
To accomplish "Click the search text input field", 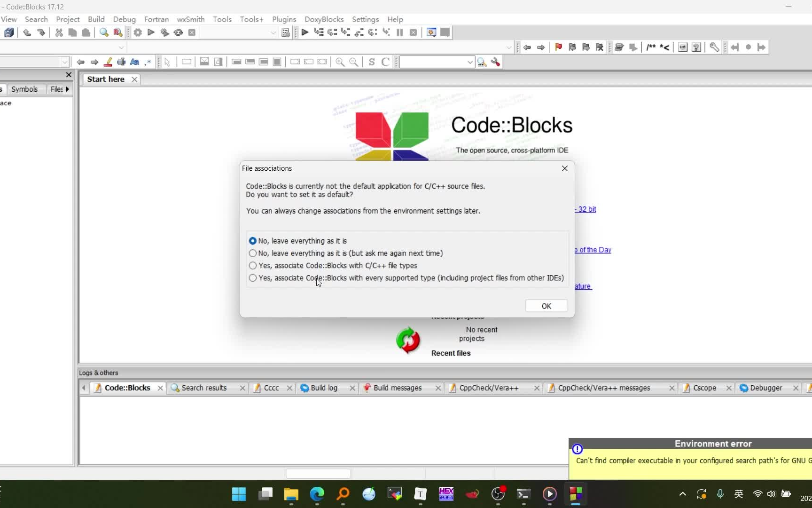I will click(x=432, y=62).
